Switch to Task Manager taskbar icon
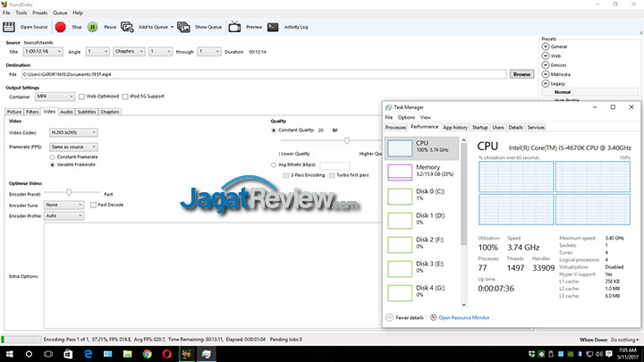The height and width of the screenshot is (362, 644). click(207, 354)
